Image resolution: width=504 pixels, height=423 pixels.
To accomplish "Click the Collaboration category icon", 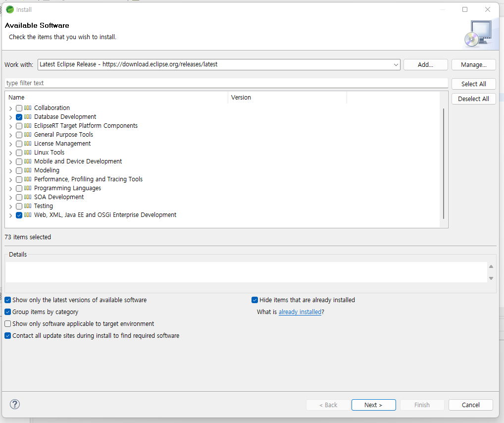I will [x=28, y=108].
